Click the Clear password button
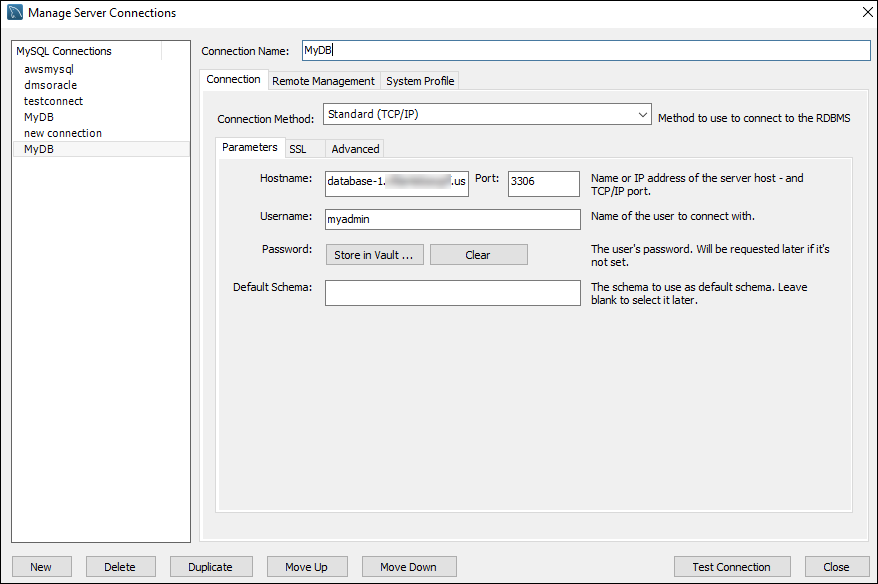 coord(478,254)
